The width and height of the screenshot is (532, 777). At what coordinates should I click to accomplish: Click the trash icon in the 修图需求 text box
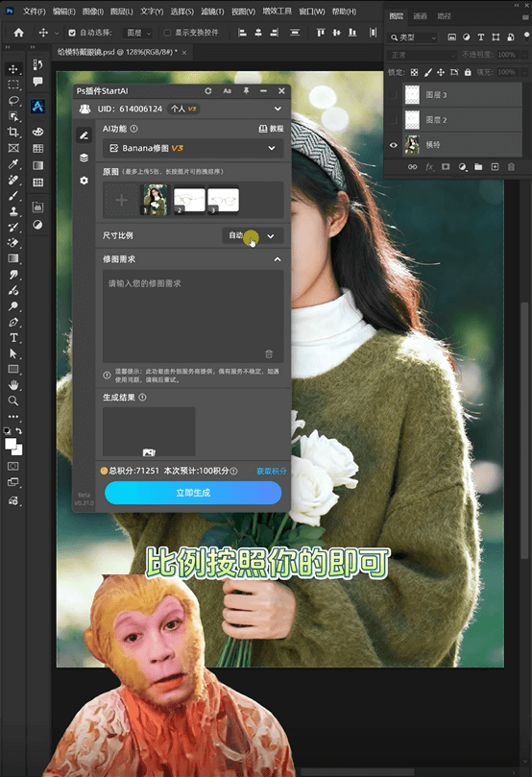[x=269, y=353]
